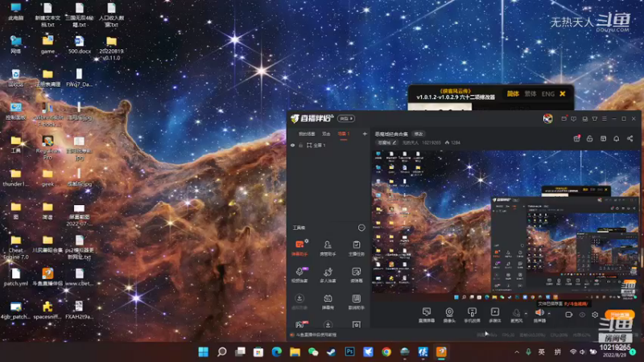Select the game folder on the desktop
The image size is (644, 362).
coord(47,45)
